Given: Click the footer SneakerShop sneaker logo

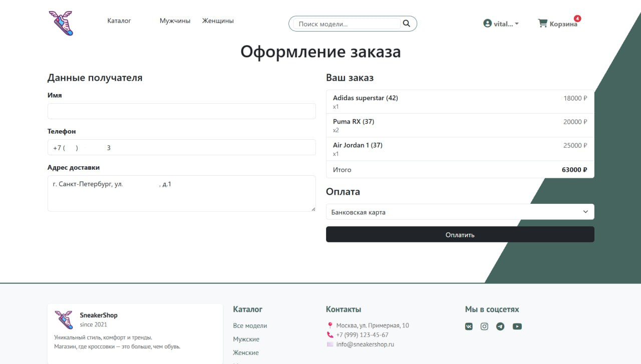Looking at the screenshot, I should [x=64, y=319].
